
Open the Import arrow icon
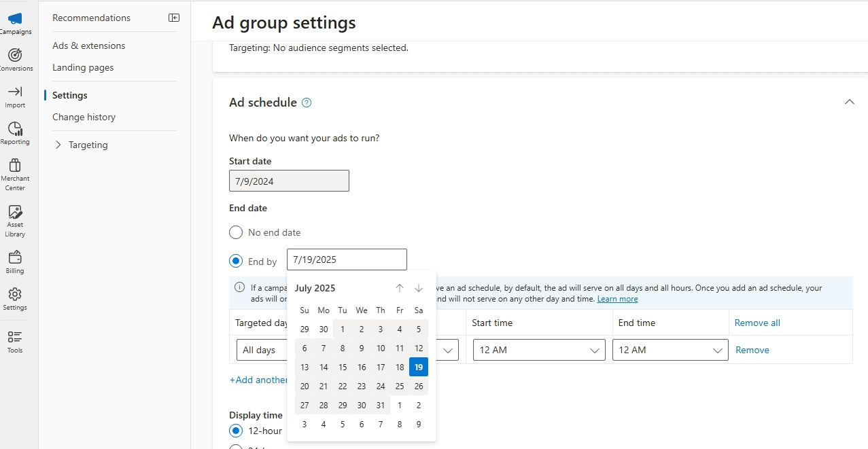click(x=15, y=92)
